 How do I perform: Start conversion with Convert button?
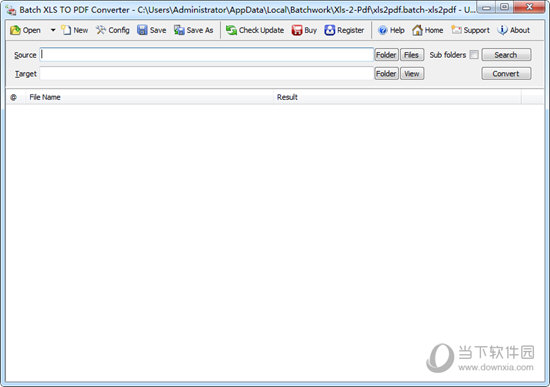pos(506,74)
